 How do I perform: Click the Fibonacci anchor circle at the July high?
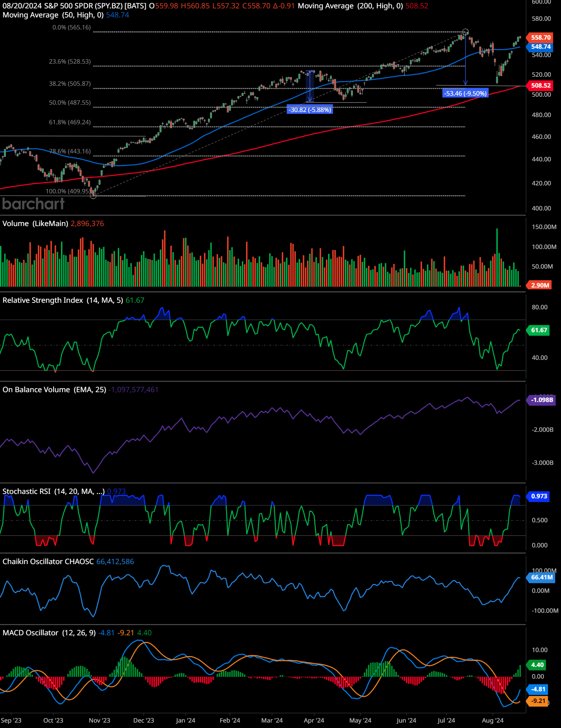click(x=465, y=32)
